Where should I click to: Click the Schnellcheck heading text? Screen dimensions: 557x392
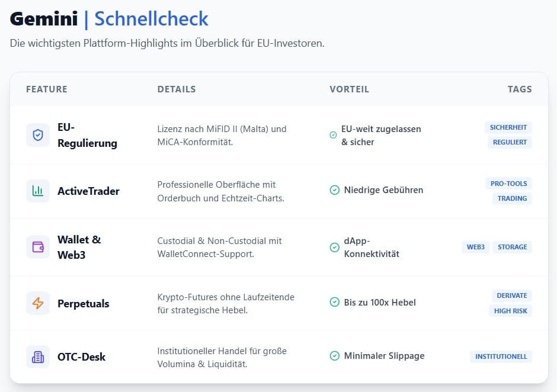tap(151, 18)
